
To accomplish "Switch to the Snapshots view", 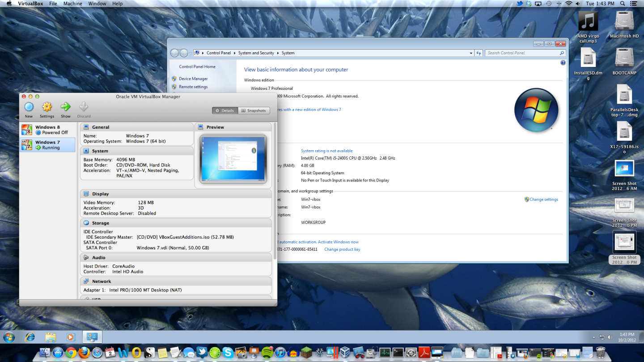I will point(254,110).
